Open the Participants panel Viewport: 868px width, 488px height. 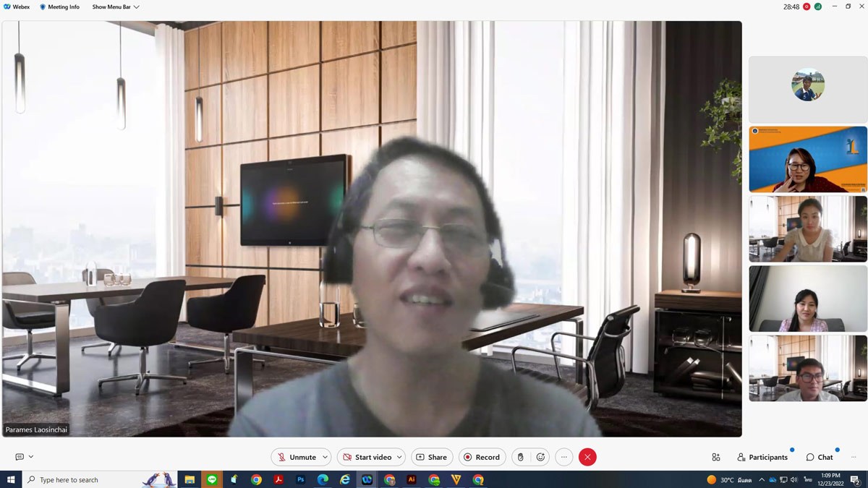pos(762,457)
